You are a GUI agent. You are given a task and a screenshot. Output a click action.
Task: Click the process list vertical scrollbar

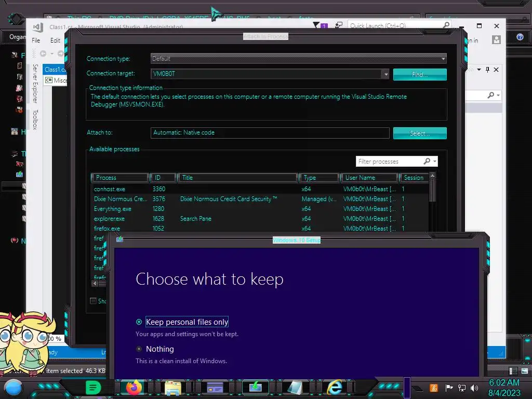(x=432, y=190)
